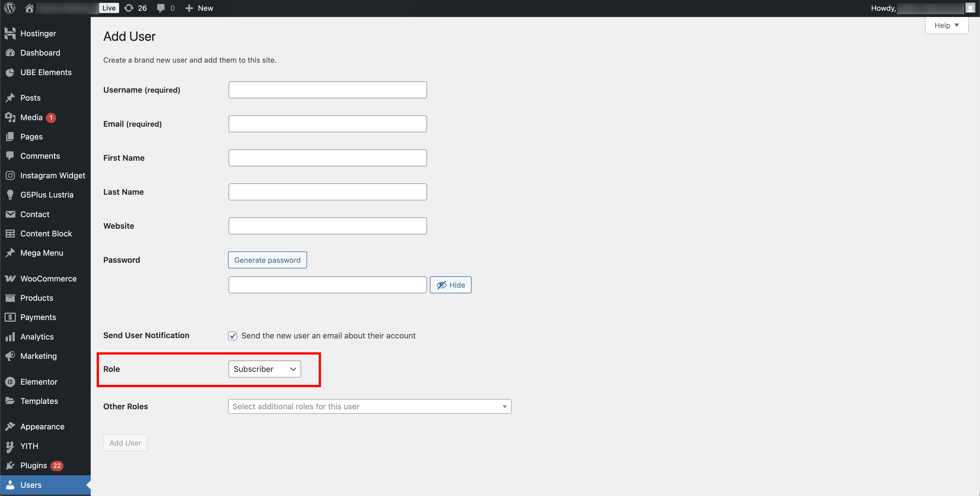Select the Mega Menu pin icon
Viewport: 980px width, 496px height.
click(10, 253)
